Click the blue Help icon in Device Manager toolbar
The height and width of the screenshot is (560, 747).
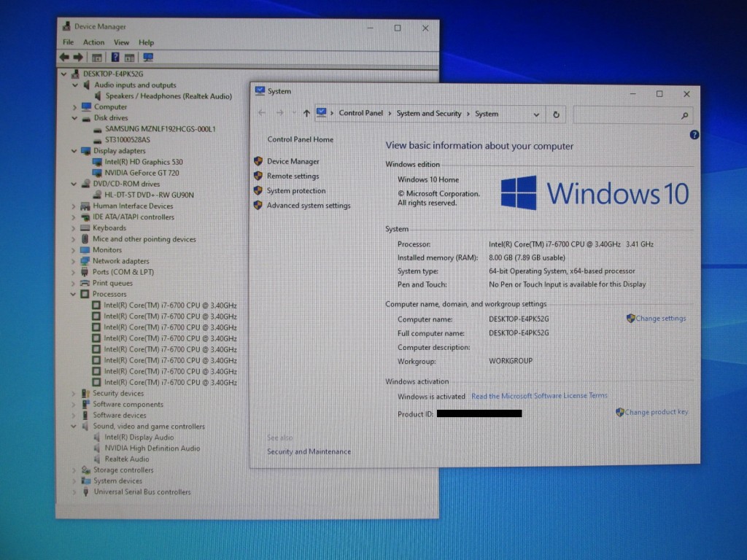[115, 58]
